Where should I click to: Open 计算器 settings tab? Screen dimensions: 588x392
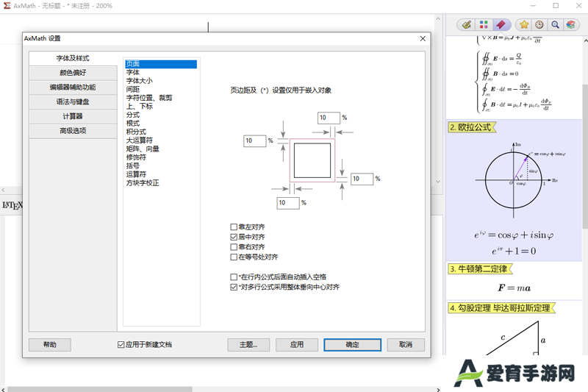[x=73, y=116]
